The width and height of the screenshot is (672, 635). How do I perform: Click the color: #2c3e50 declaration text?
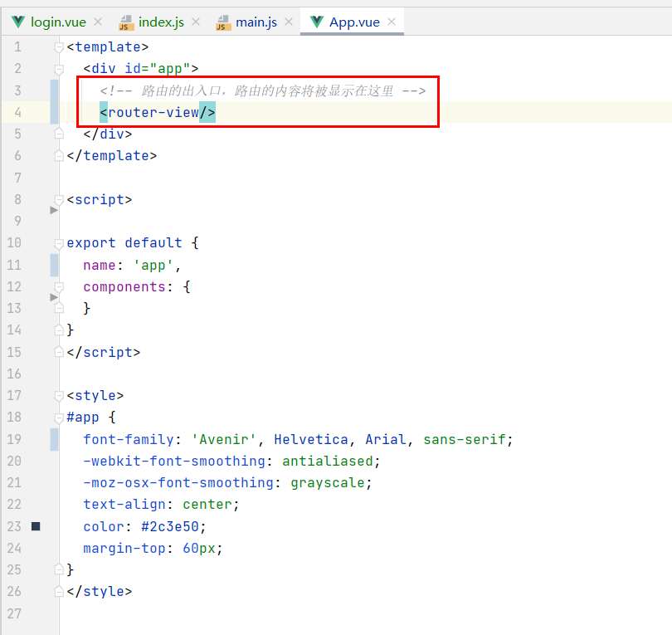[x=145, y=526]
